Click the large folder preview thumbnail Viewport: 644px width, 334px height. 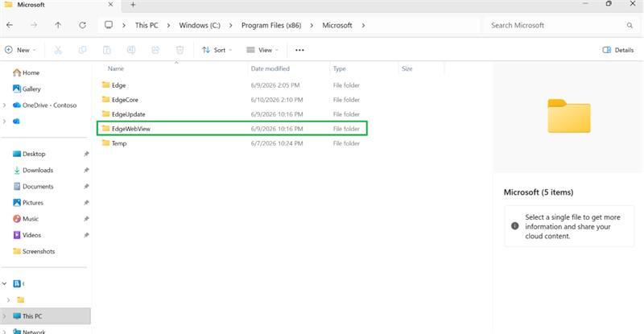pyautogui.click(x=569, y=116)
